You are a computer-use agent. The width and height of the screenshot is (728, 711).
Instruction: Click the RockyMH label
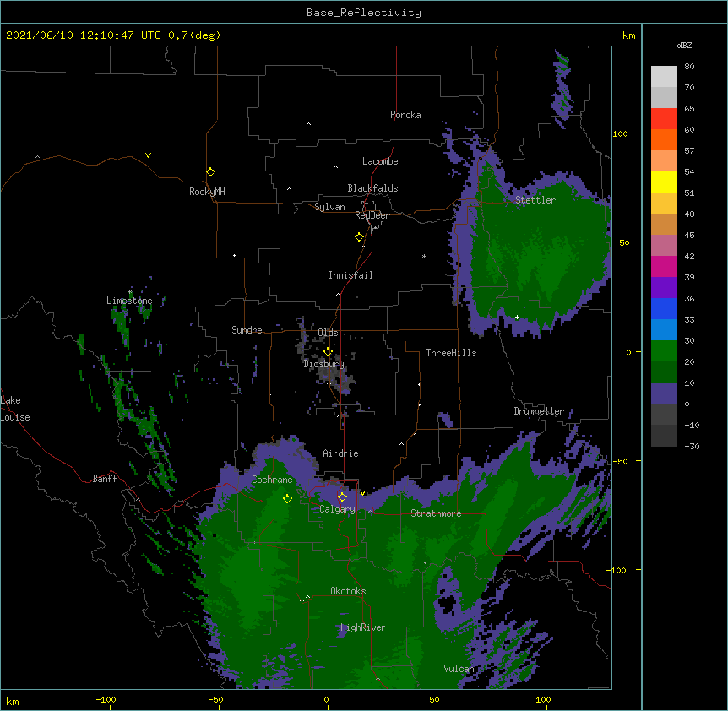(207, 192)
